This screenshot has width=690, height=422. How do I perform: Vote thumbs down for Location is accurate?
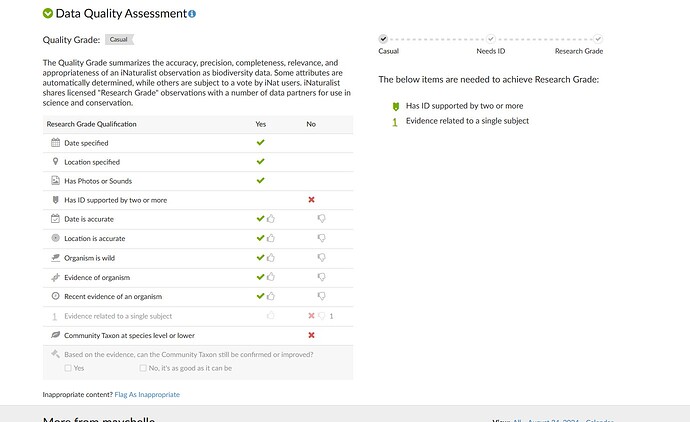click(x=322, y=238)
